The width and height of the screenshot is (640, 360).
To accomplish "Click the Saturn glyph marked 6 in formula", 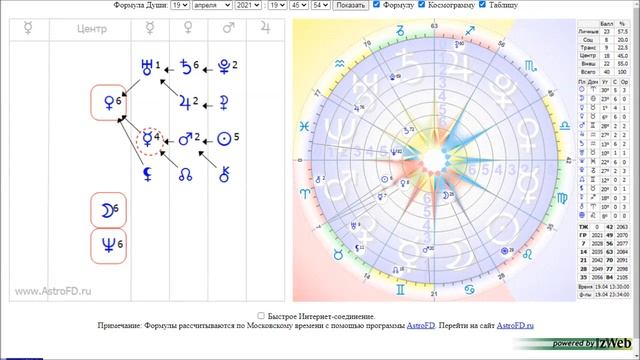I will 186,67.
